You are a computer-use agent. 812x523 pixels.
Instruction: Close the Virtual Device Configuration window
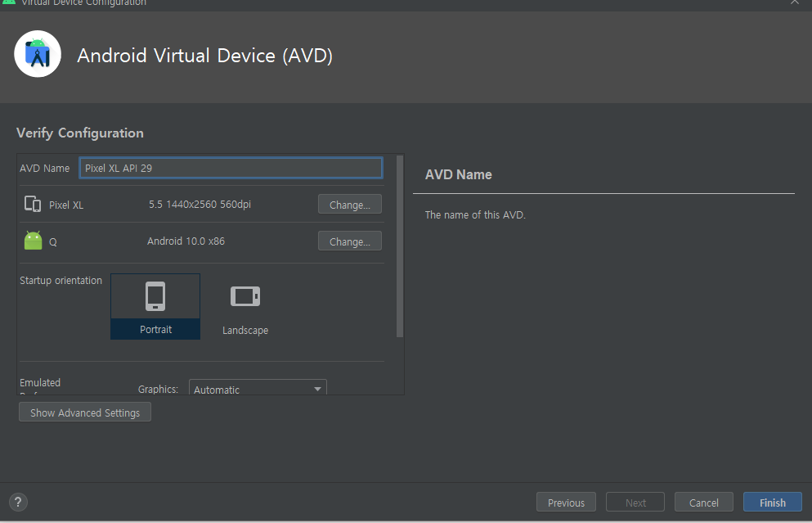pos(794,2)
